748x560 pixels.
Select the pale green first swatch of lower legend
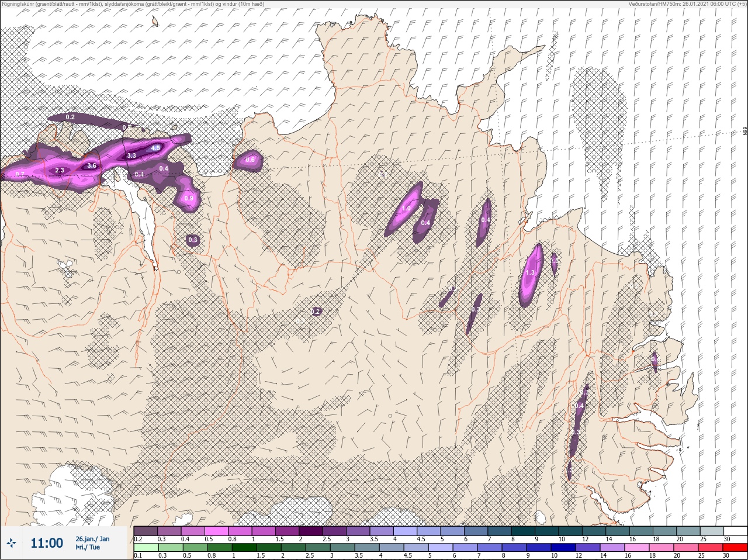click(x=146, y=547)
